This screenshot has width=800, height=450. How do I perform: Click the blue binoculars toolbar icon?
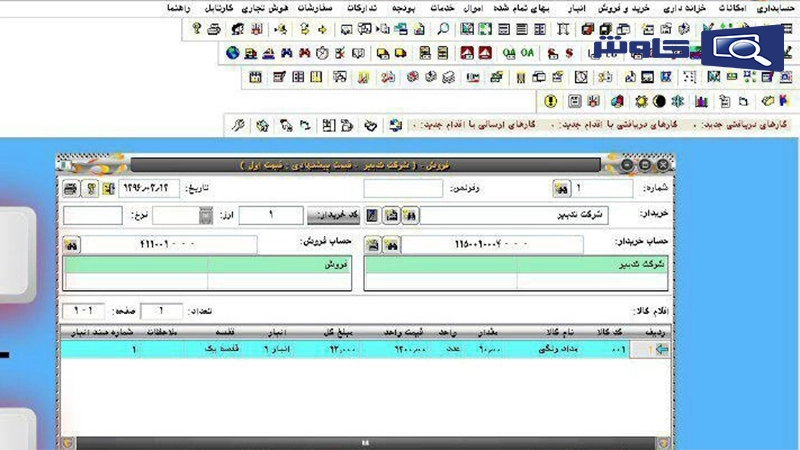(x=287, y=53)
